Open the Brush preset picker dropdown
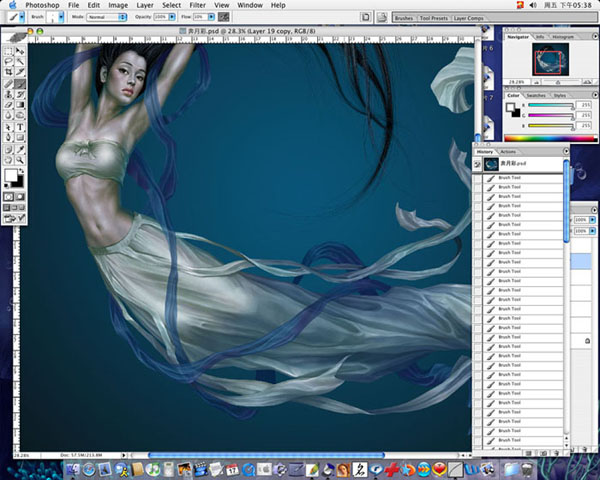 pyautogui.click(x=59, y=18)
